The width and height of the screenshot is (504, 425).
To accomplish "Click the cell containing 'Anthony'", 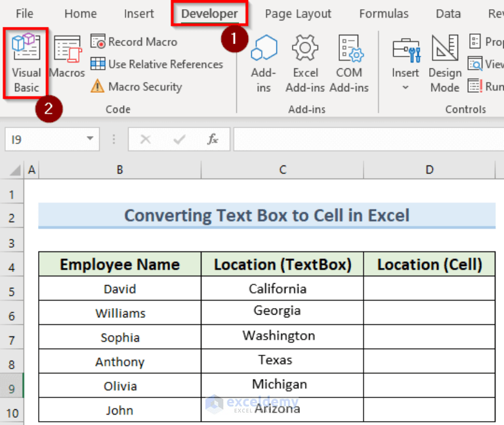I will (x=120, y=361).
